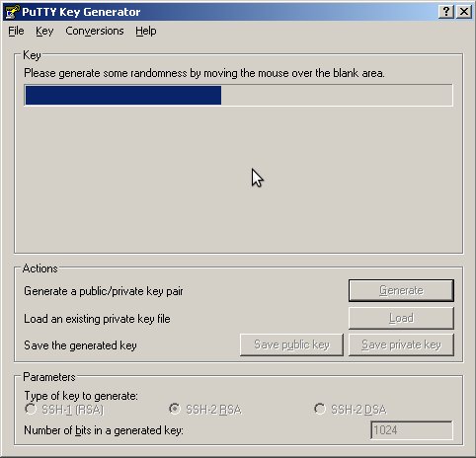Click the Generate button
The width and height of the screenshot is (476, 458).
pos(401,290)
